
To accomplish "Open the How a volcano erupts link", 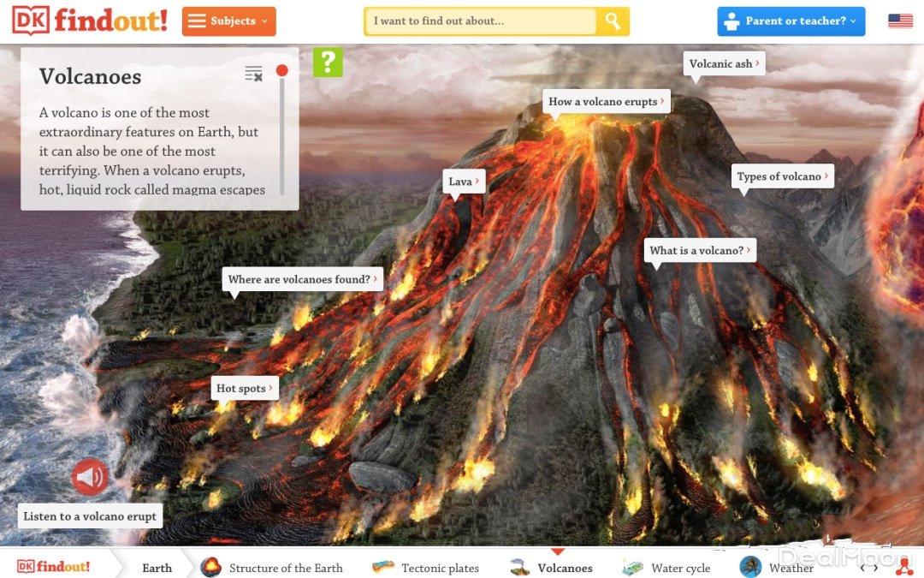I will (x=607, y=101).
